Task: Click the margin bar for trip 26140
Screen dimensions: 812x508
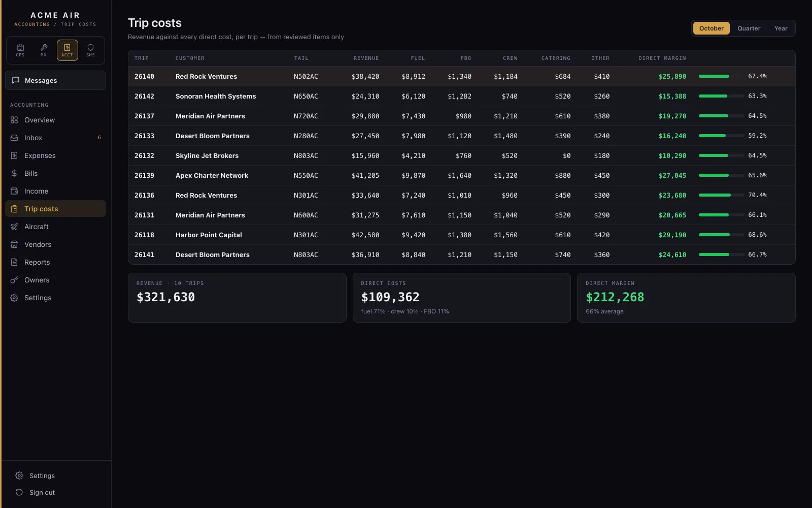Action: pyautogui.click(x=721, y=76)
